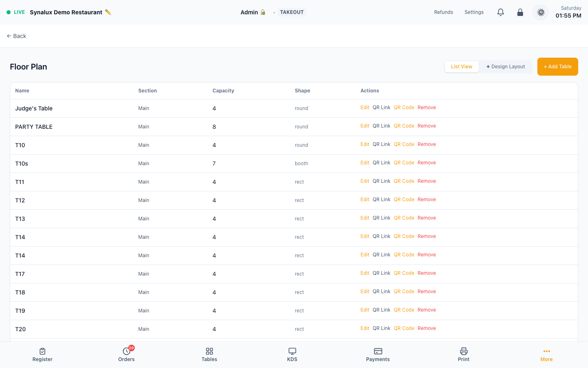
Task: Open QR Link for table T10s
Action: click(381, 163)
